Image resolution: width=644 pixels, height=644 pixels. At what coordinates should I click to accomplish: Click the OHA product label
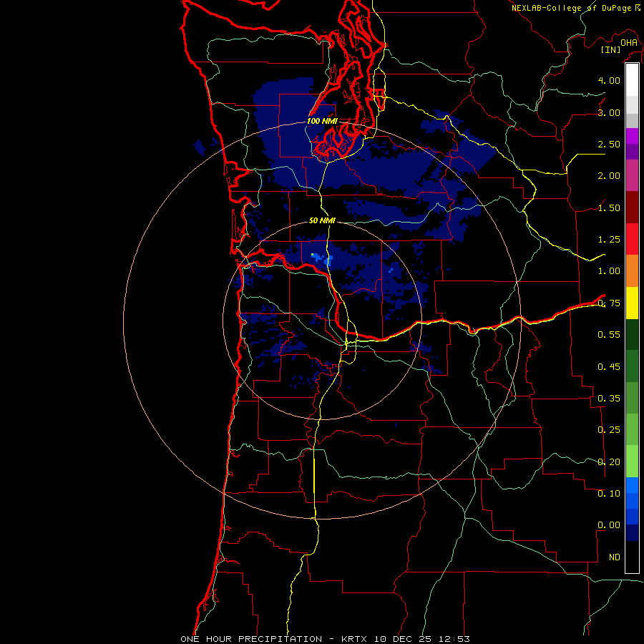coord(629,43)
